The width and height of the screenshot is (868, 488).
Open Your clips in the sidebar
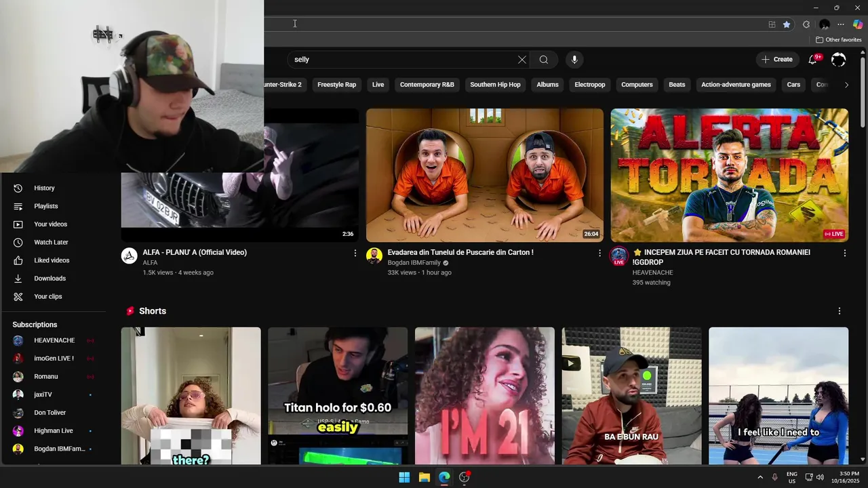tap(47, 296)
